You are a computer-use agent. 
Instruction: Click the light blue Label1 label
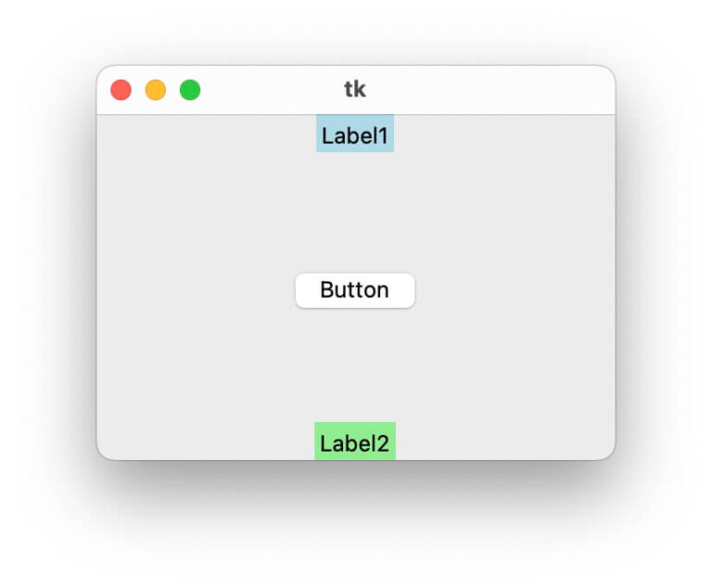[x=355, y=134]
